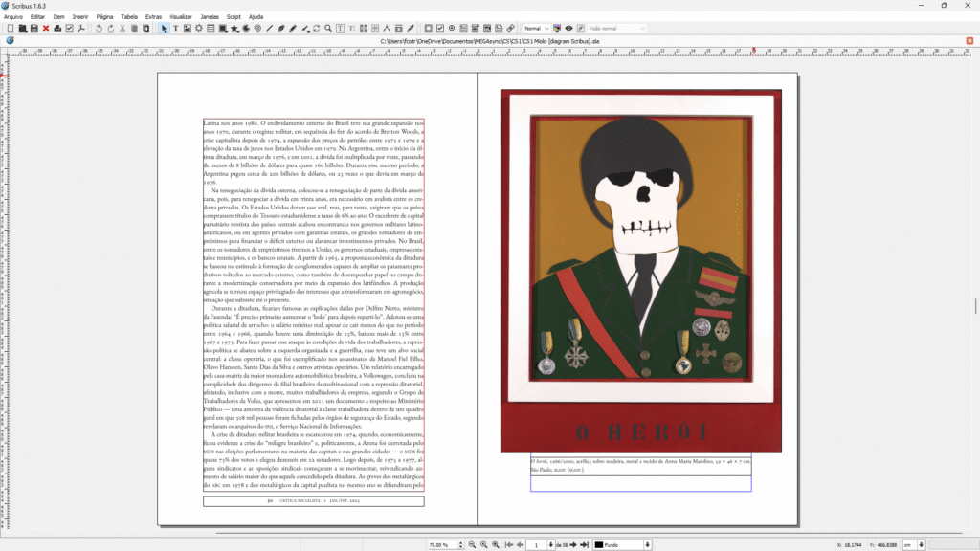Activate the Zoom magnifier tool
Viewport: 980px width, 551px height.
pyautogui.click(x=328, y=29)
